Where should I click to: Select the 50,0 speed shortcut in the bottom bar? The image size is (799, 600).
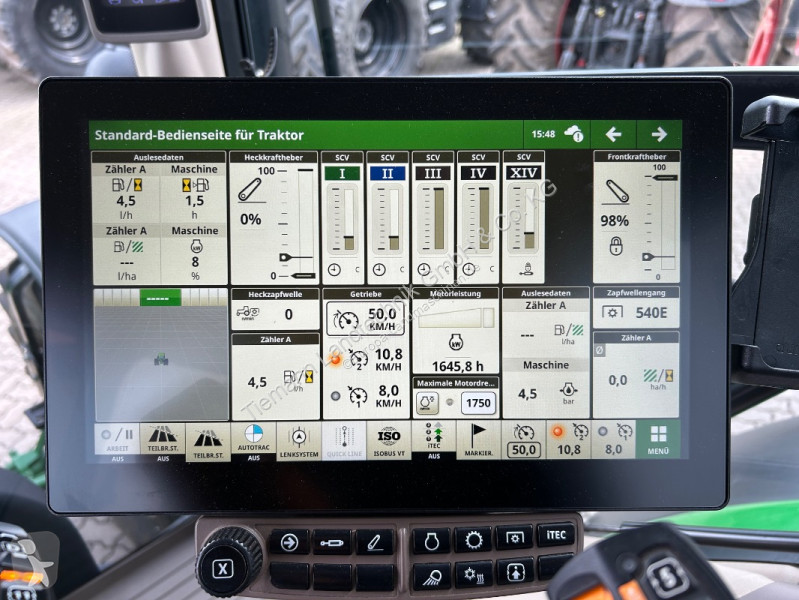(x=524, y=440)
